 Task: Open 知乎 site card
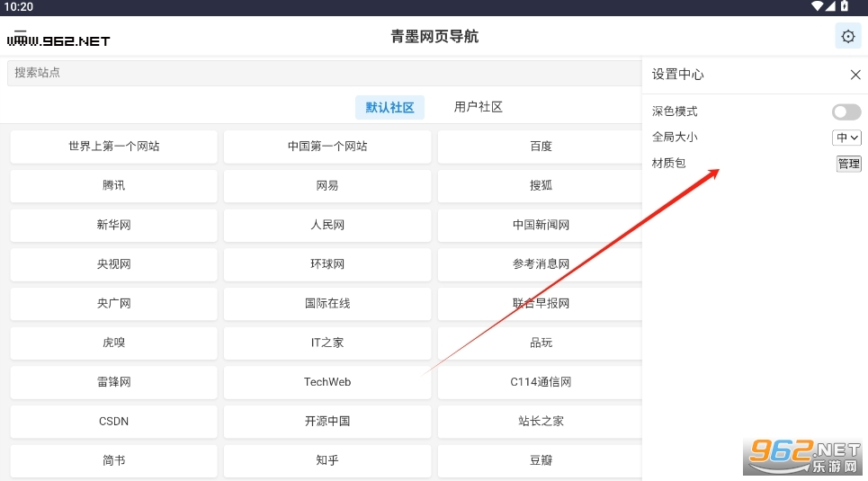[x=327, y=460]
